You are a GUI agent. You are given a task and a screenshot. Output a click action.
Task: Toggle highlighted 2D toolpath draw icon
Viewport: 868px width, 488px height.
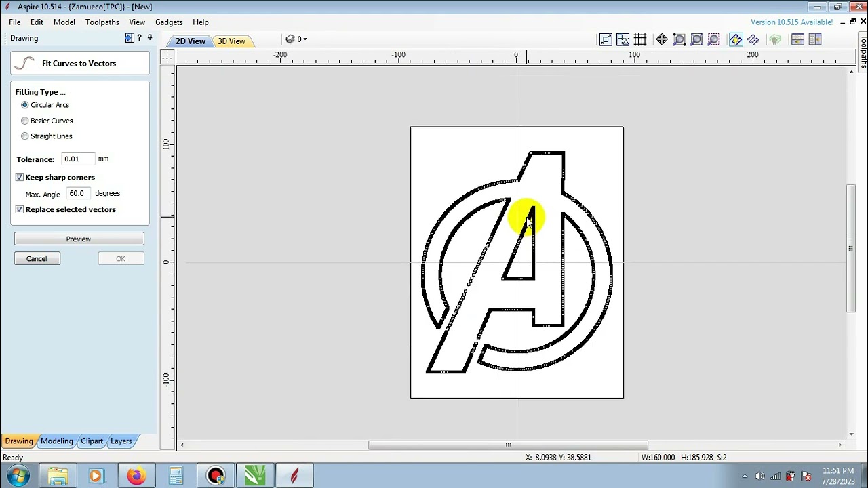(736, 39)
